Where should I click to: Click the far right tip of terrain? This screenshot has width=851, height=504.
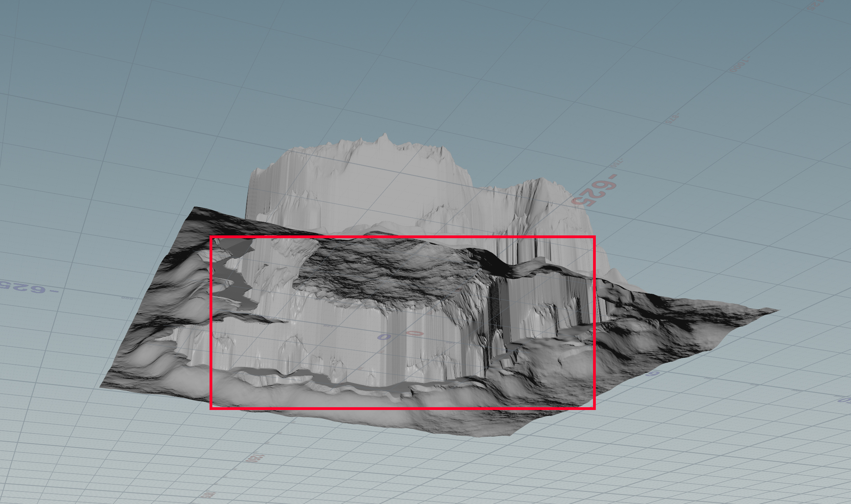click(778, 310)
